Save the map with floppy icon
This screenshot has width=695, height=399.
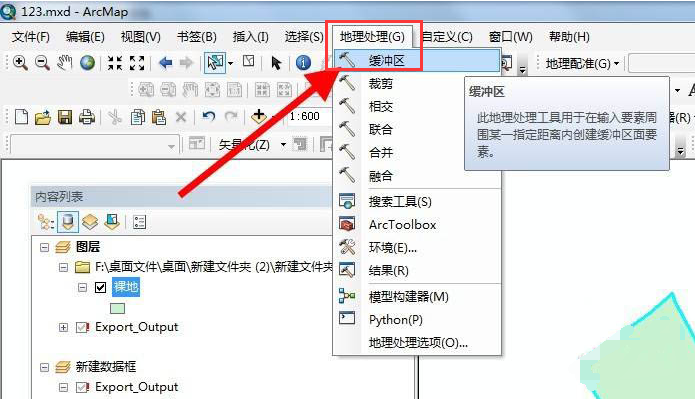65,117
